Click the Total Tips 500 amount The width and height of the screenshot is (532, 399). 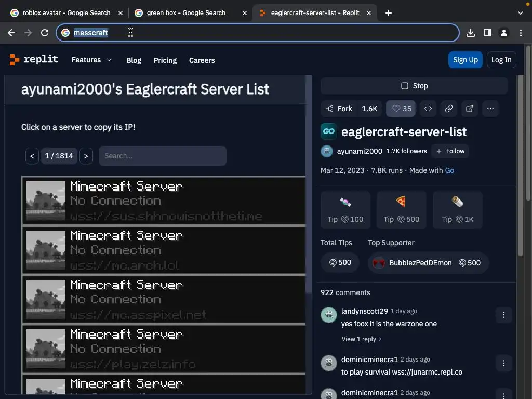click(x=340, y=262)
